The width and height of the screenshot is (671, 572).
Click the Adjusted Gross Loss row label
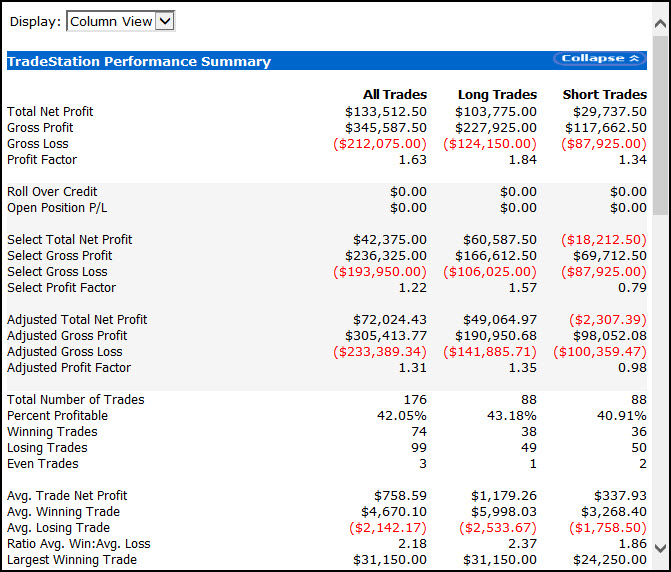coord(65,352)
